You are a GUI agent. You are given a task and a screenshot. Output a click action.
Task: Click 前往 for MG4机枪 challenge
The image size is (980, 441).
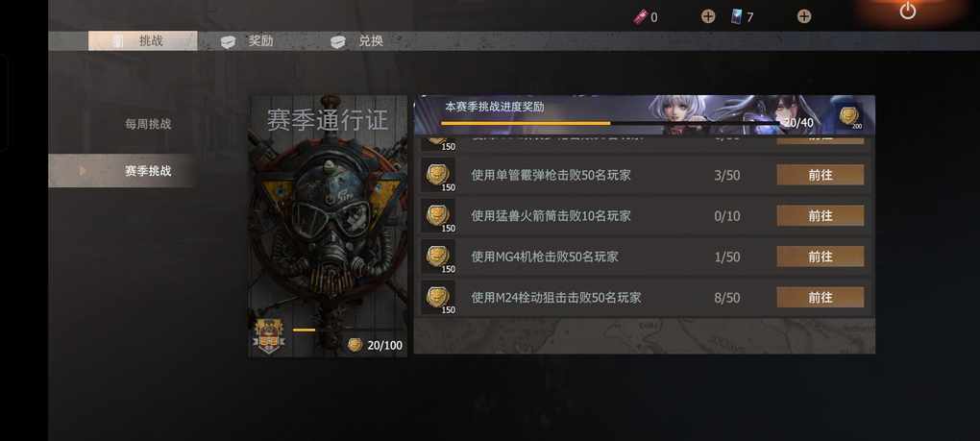click(820, 257)
